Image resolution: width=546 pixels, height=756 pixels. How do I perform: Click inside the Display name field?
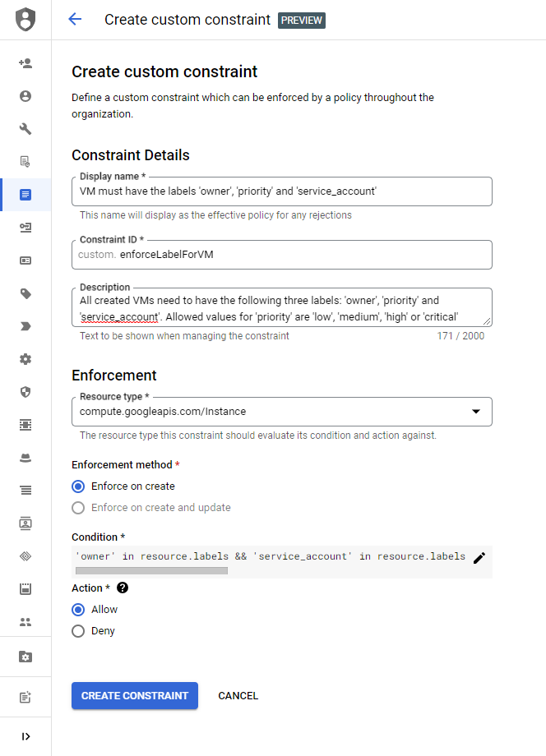280,191
